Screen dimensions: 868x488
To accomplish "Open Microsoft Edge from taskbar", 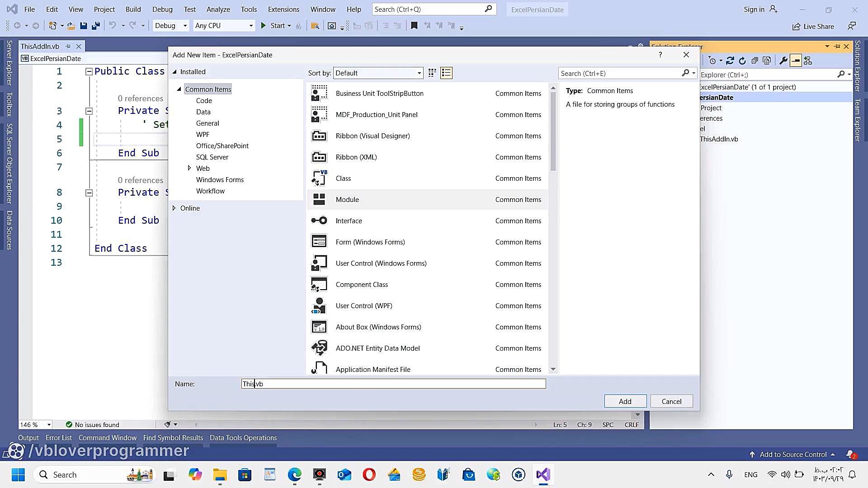I will pos(294,474).
